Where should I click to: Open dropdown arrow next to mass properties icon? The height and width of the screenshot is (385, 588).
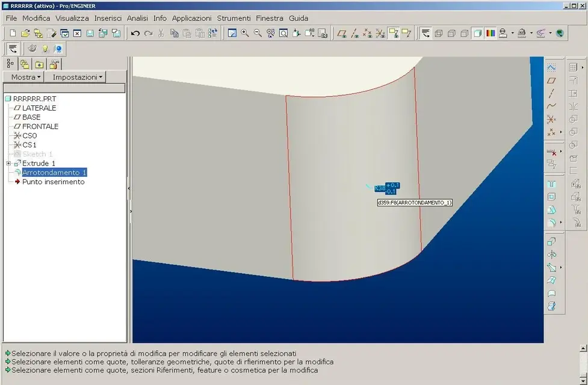point(531,33)
